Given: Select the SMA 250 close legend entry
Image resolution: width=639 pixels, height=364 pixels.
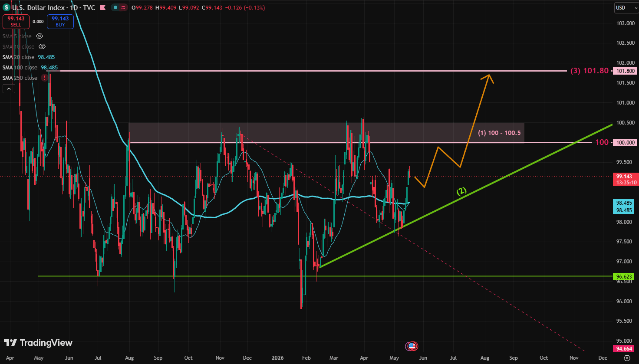Looking at the screenshot, I should point(20,78).
